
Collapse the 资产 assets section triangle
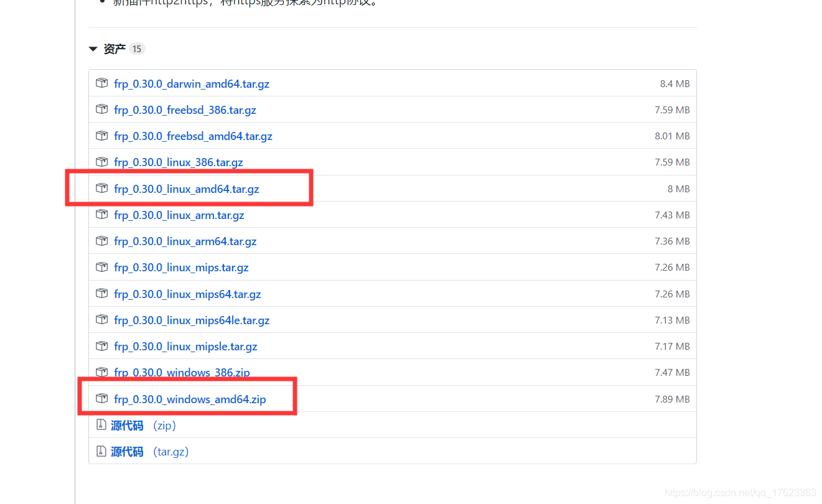click(93, 49)
